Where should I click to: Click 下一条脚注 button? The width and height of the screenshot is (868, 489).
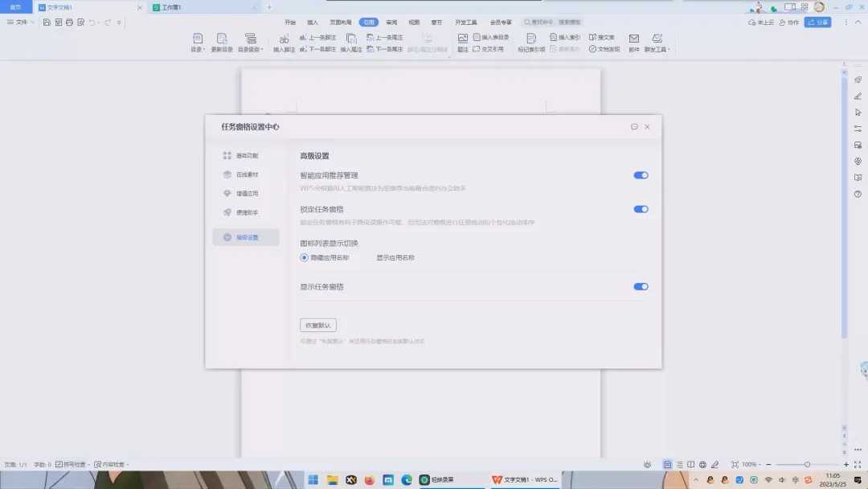317,49
